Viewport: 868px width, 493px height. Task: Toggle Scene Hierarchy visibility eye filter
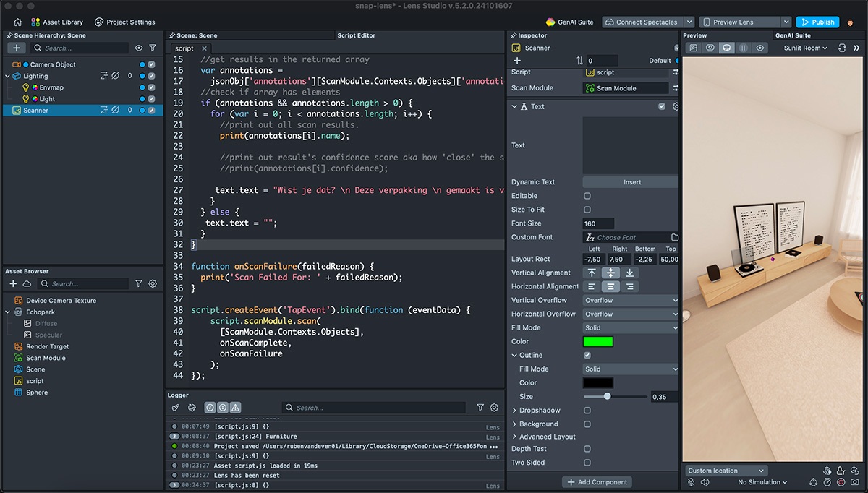point(138,48)
